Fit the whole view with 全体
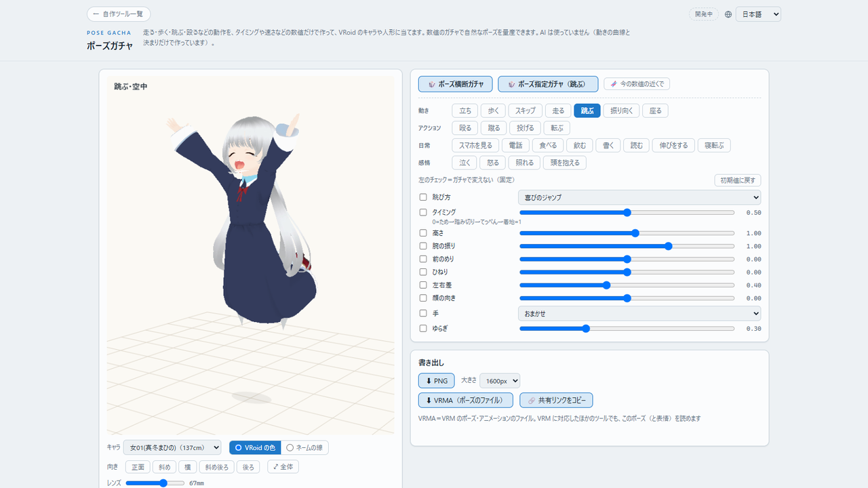The height and width of the screenshot is (488, 868). coord(283,467)
